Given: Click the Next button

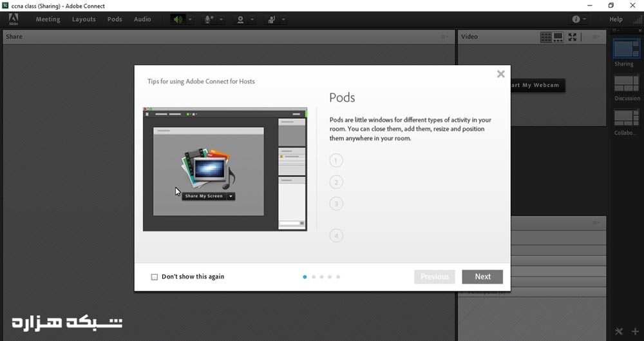Looking at the screenshot, I should pyautogui.click(x=482, y=277).
